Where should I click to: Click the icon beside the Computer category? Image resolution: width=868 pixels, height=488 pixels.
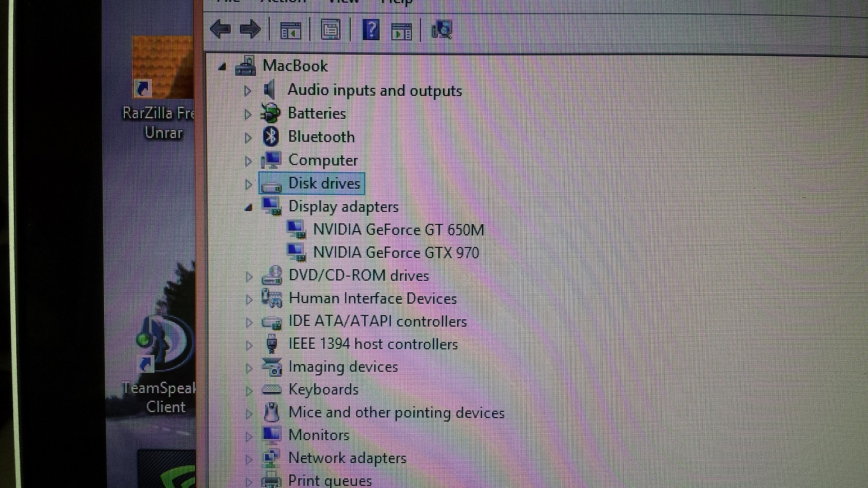point(271,160)
